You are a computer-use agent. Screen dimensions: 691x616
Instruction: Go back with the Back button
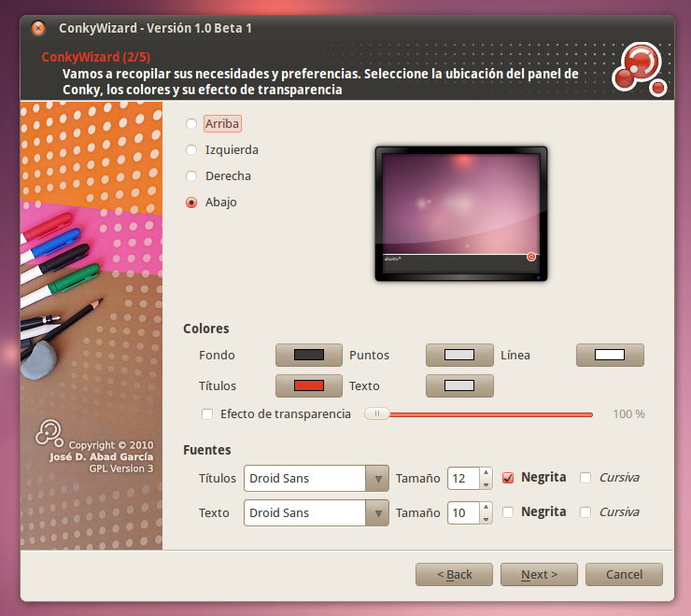click(x=454, y=574)
